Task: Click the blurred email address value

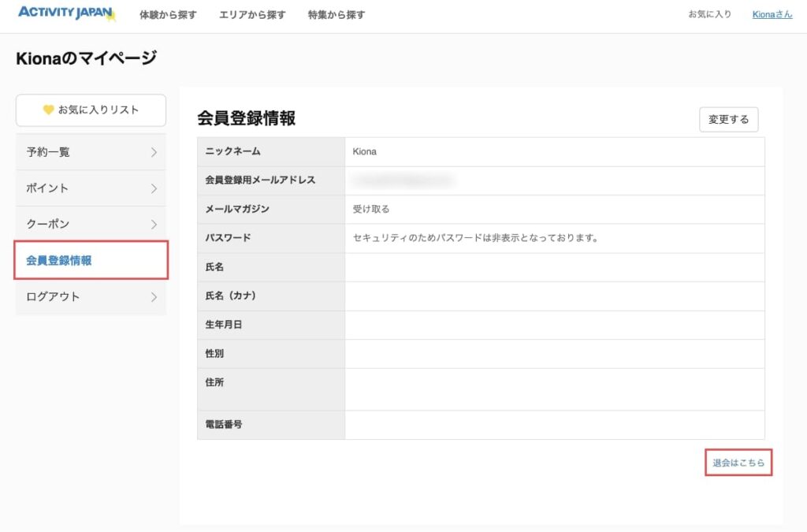Action: [x=403, y=180]
